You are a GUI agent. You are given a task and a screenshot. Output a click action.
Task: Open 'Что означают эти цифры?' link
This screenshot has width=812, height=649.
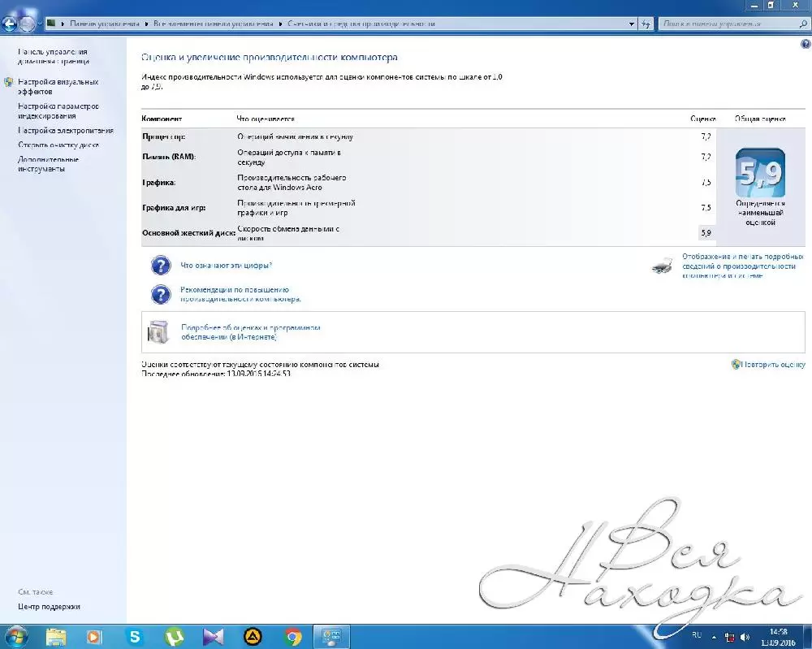(226, 266)
